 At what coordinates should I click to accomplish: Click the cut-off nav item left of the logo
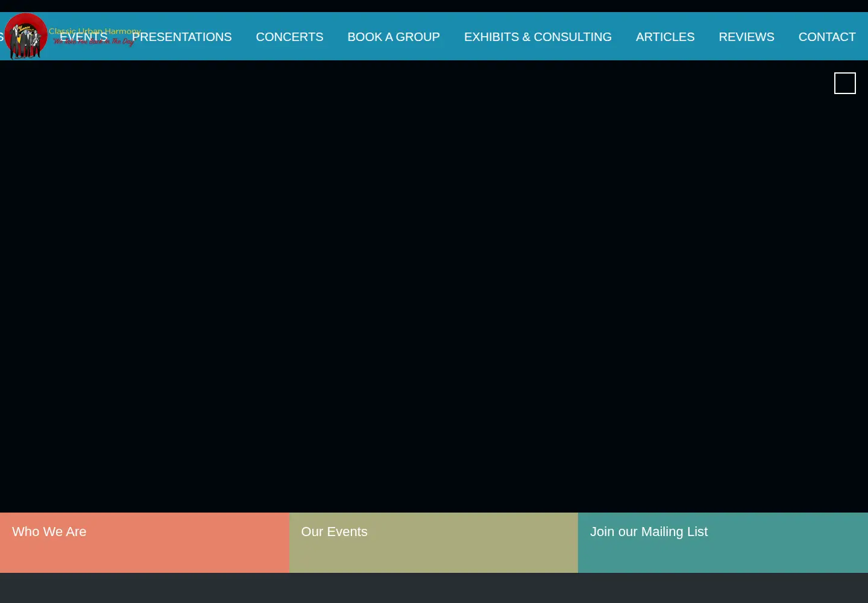point(2,37)
